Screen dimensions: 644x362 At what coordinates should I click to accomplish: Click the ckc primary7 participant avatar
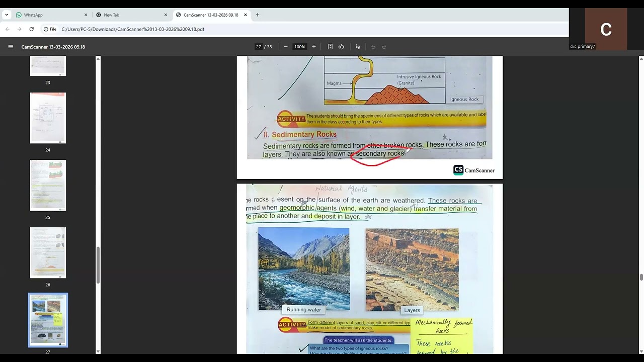[x=606, y=29]
